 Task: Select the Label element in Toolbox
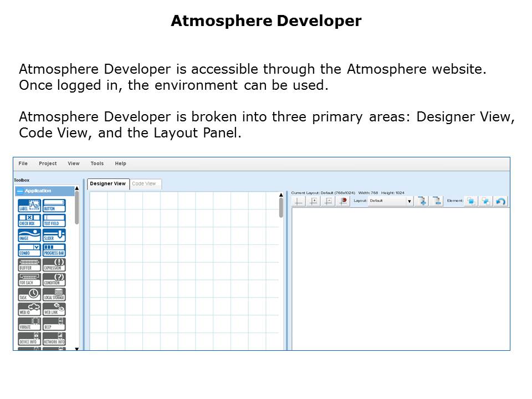point(29,206)
